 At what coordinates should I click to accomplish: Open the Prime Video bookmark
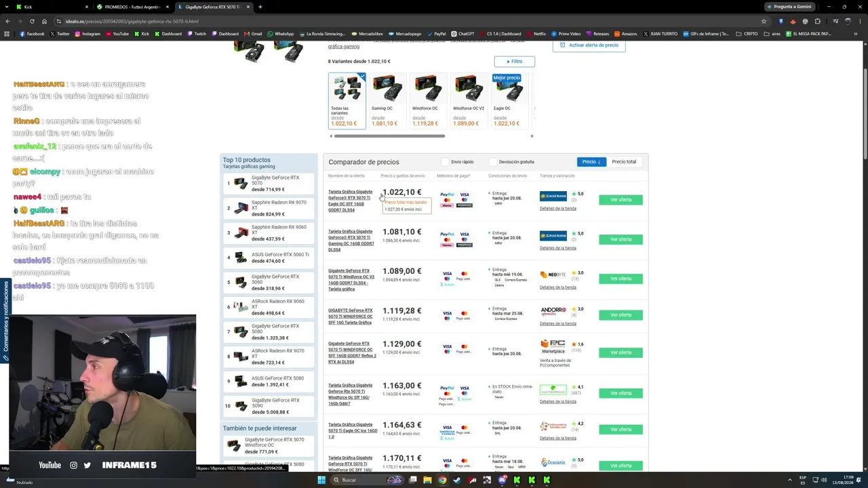tap(566, 34)
